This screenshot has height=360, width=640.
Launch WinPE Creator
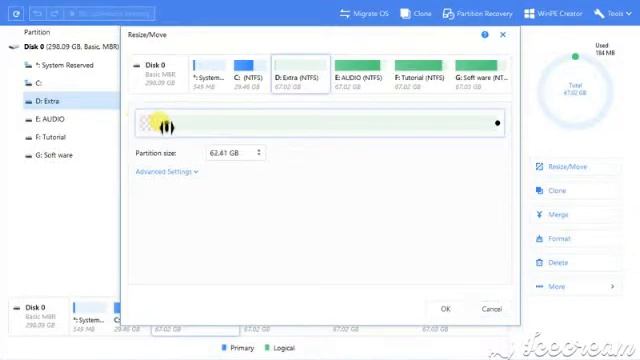pos(553,13)
